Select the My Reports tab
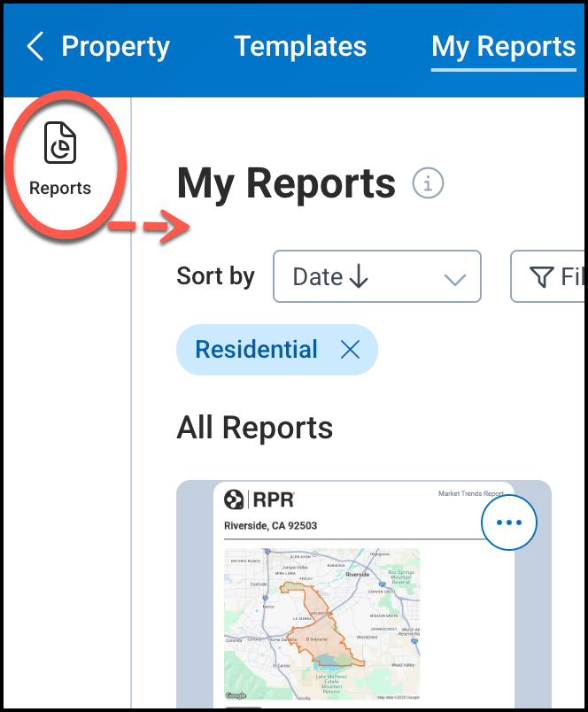 tap(503, 47)
